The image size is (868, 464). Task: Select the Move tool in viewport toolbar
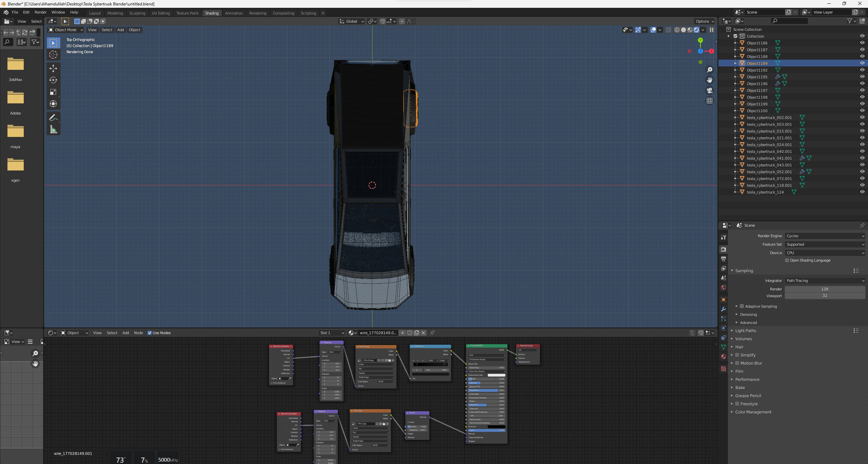[x=53, y=68]
